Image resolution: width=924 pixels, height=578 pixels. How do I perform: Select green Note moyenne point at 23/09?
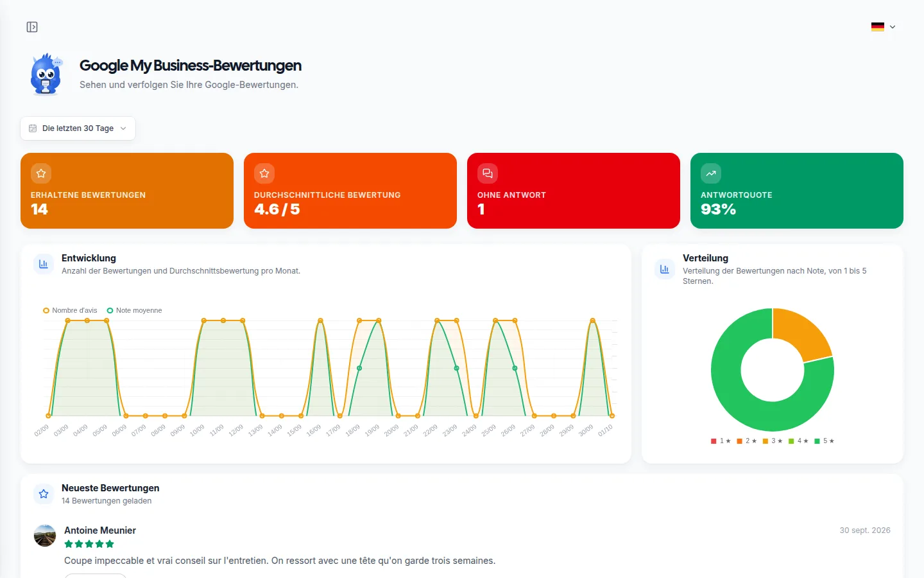(457, 368)
